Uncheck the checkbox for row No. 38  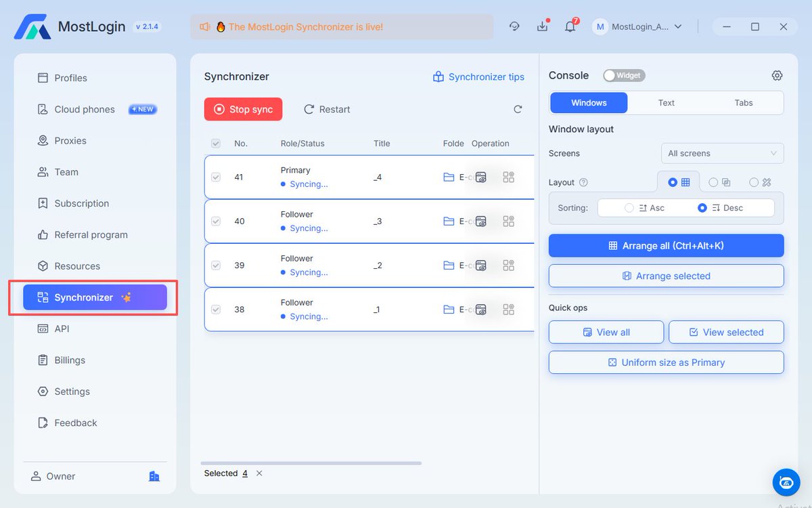click(x=216, y=309)
